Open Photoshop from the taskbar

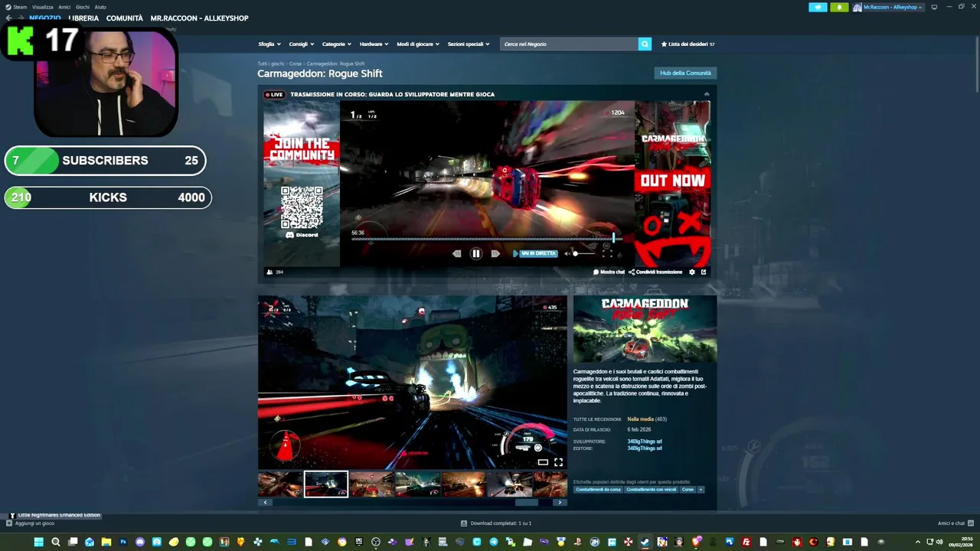point(122,542)
